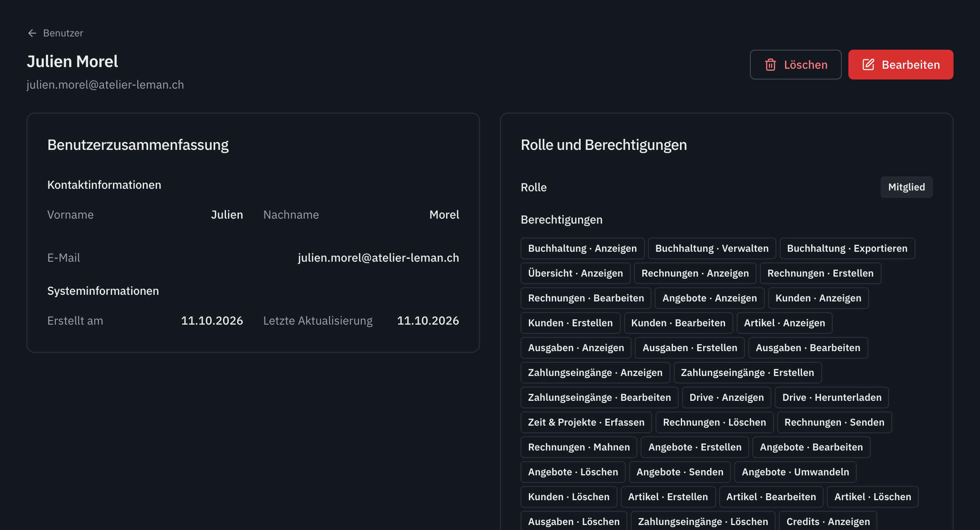Click the Rechnungen · Erstellen permission tag

point(820,273)
